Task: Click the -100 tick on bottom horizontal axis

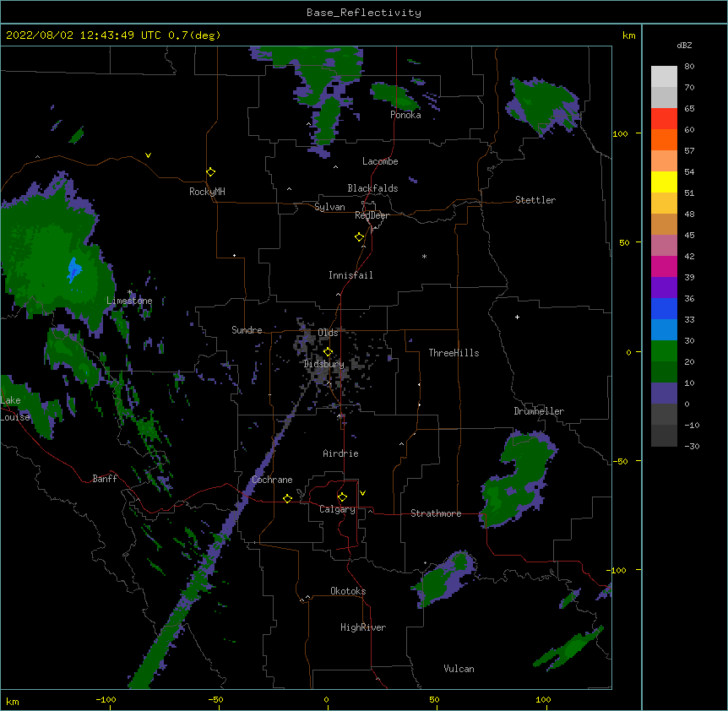Action: coord(106,699)
